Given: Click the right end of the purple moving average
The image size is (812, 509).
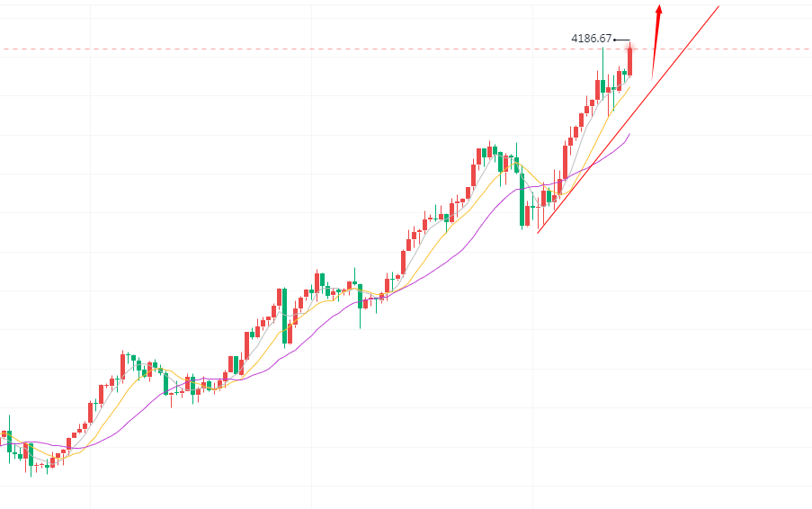Looking at the screenshot, I should pyautogui.click(x=630, y=134).
